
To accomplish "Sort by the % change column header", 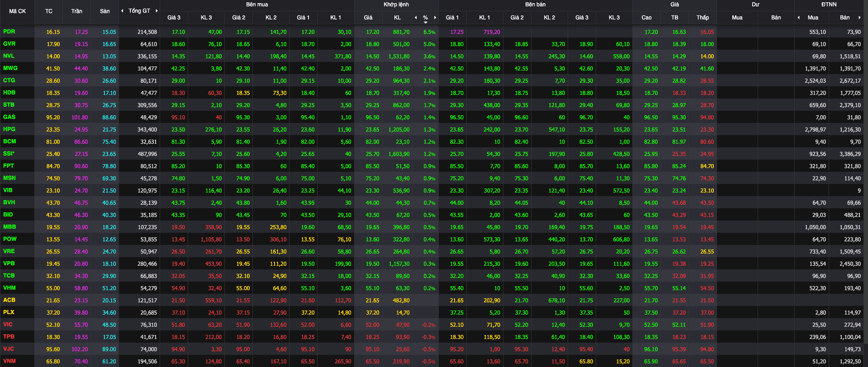I will click(x=425, y=18).
